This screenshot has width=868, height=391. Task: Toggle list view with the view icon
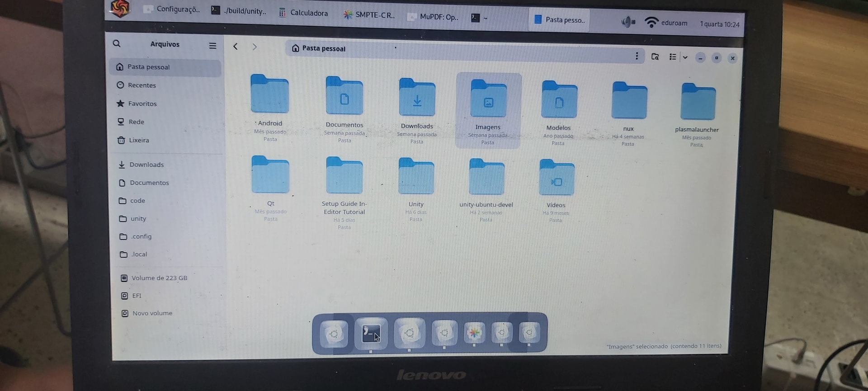pos(673,57)
